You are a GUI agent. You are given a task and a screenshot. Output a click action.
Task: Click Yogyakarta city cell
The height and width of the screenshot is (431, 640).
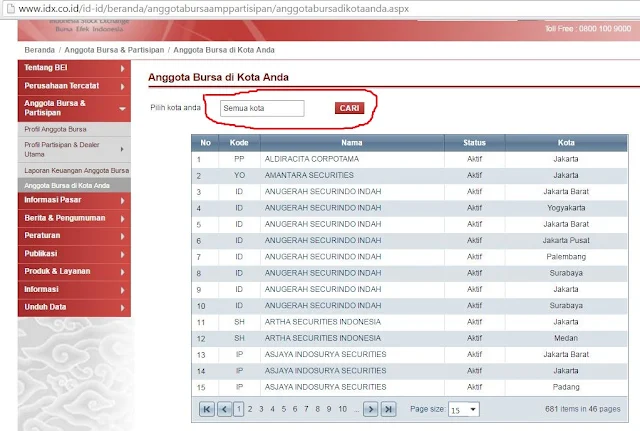click(566, 208)
